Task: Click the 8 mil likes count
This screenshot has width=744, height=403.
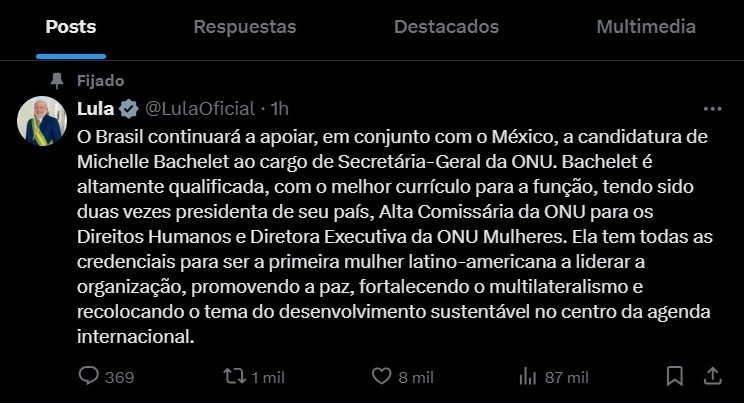Action: (416, 377)
